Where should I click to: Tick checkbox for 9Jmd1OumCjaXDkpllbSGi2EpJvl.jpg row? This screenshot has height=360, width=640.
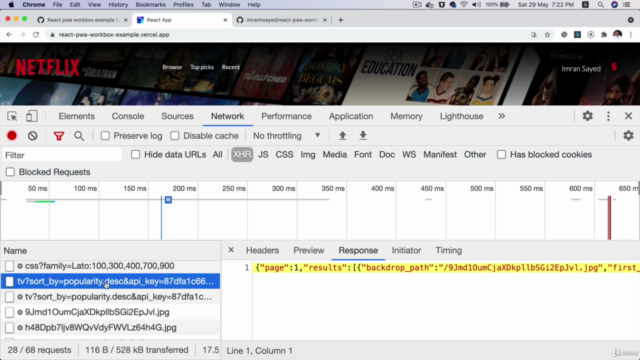(9, 312)
